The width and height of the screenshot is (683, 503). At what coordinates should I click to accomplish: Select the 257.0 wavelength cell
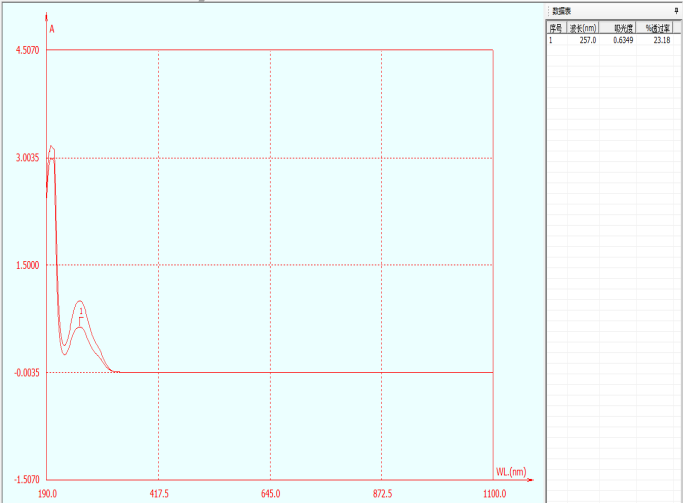(587, 40)
